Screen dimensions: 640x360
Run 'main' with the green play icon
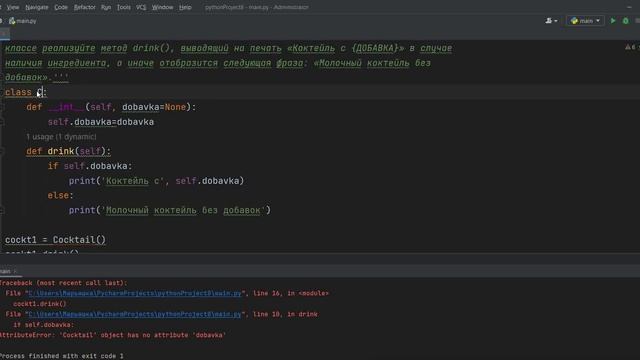(x=613, y=20)
